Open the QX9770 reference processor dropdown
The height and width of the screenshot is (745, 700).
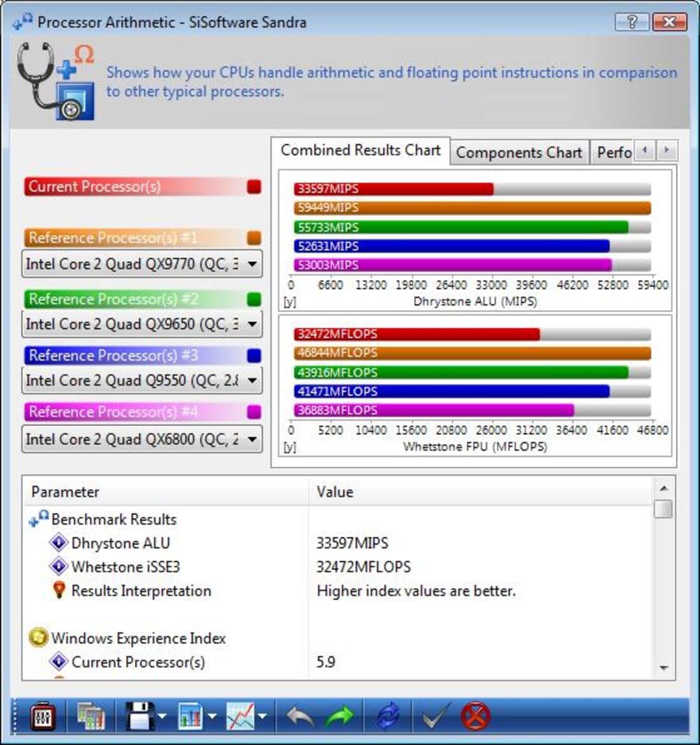(x=141, y=264)
